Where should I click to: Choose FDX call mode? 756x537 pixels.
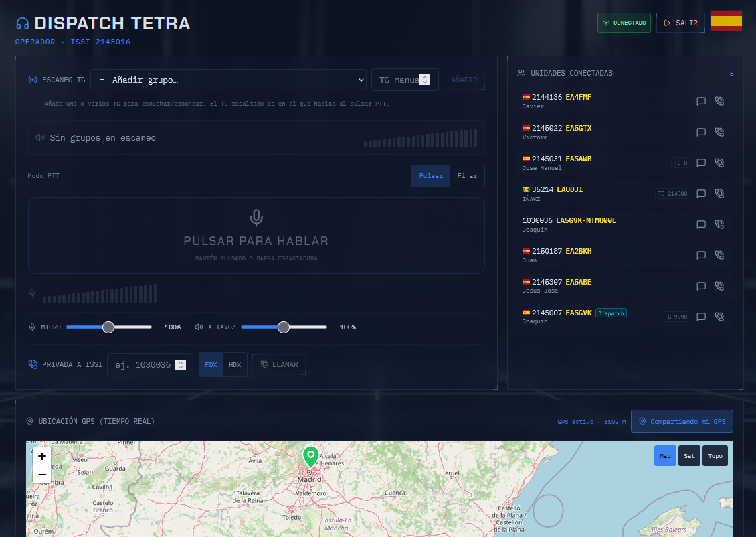[x=211, y=365]
